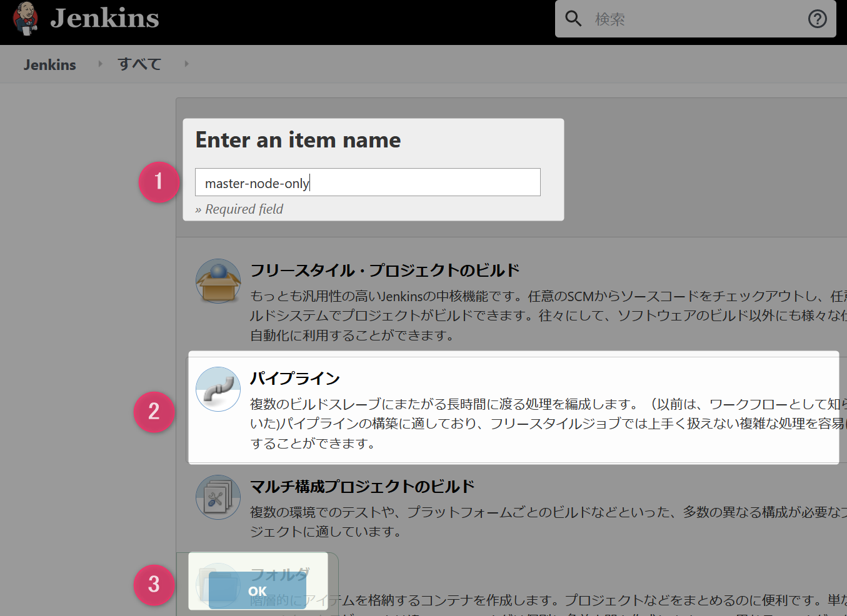Open the すべて breadcrumb view
847x616 pixels.
139,64
